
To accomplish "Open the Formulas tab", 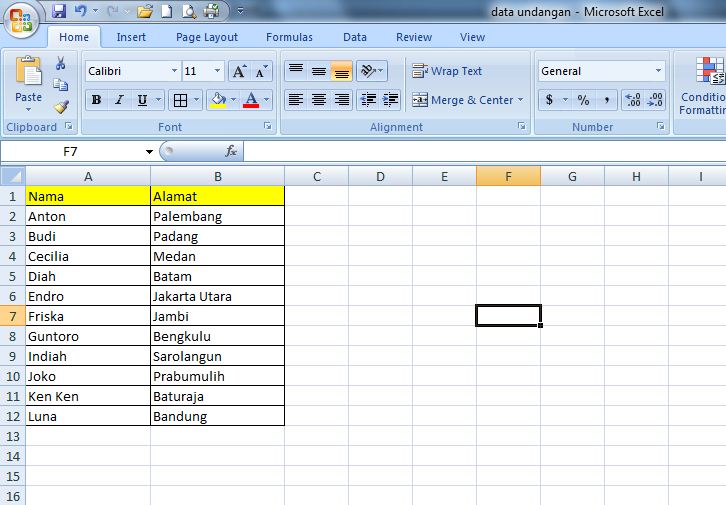I will 289,37.
